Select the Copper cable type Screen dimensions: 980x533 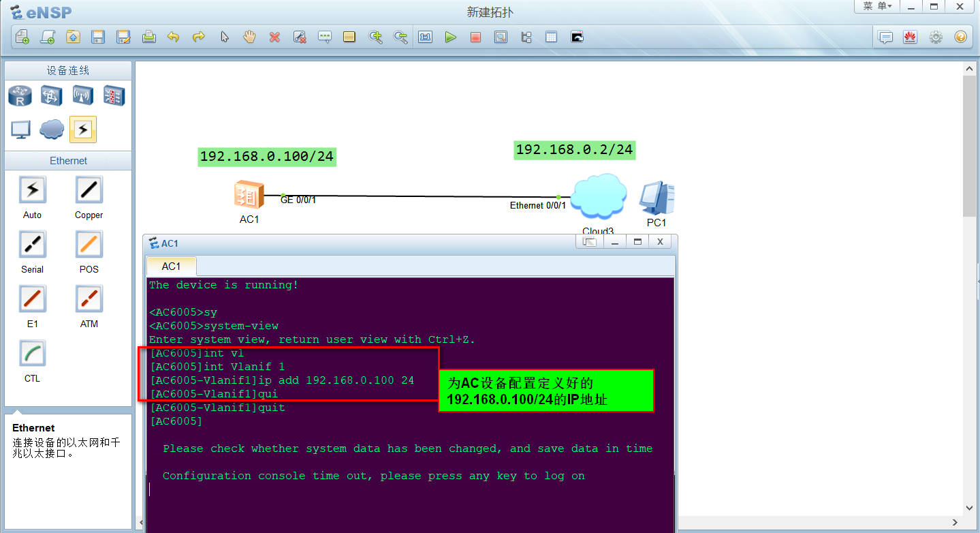(89, 190)
